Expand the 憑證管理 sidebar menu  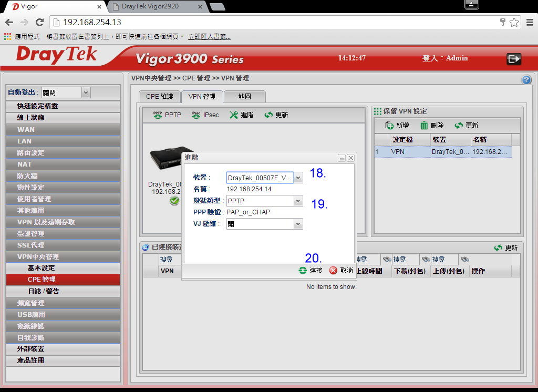coord(63,234)
